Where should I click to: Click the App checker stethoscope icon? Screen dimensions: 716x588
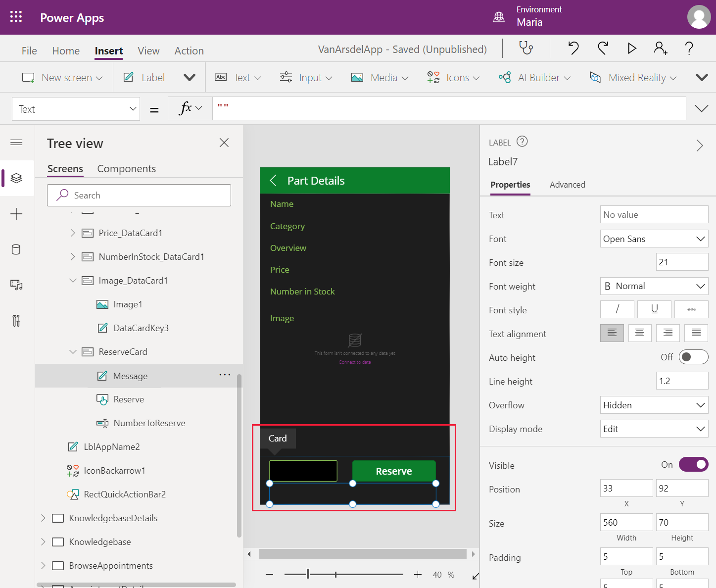coord(526,48)
